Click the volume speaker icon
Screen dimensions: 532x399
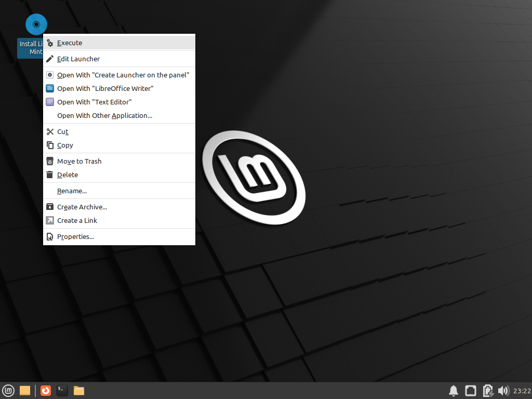503,391
